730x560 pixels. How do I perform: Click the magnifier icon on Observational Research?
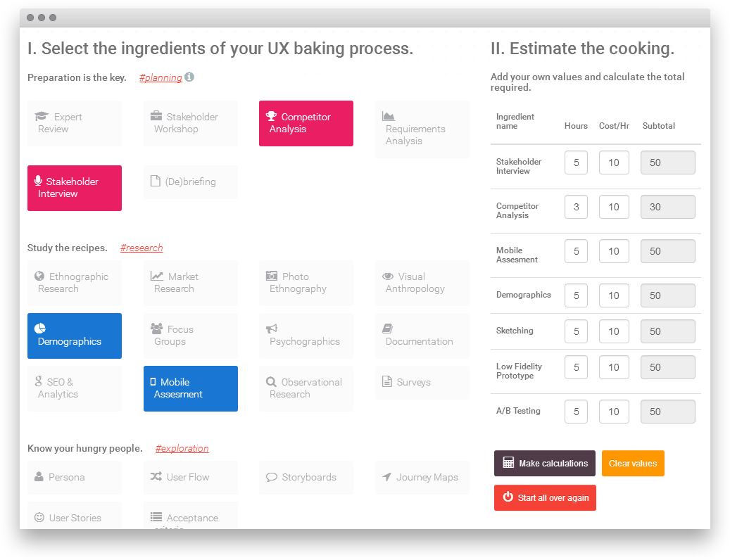pos(271,382)
